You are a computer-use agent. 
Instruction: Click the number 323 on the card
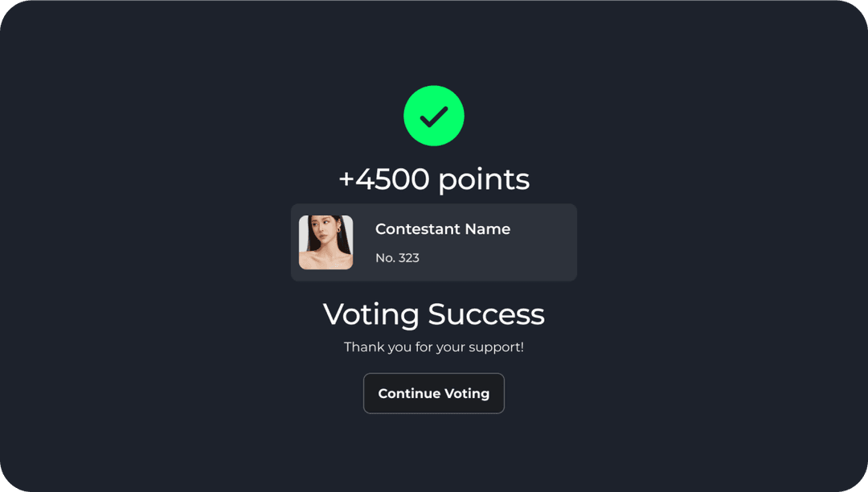(409, 258)
